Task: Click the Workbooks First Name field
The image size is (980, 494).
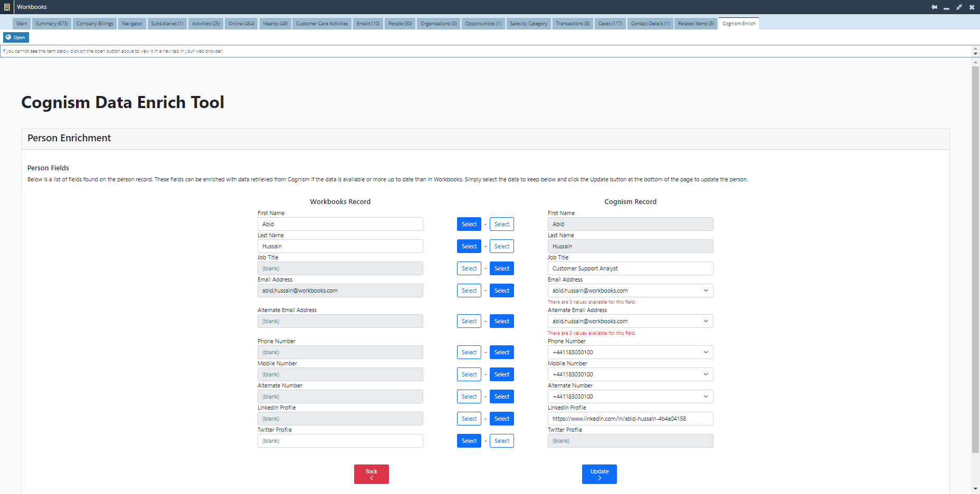Action: coord(340,224)
